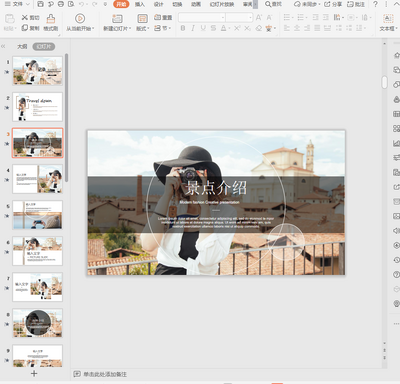Image resolution: width=400 pixels, height=384 pixels.
Task: Click notes area 单击此处添加备注
Action: (x=105, y=374)
